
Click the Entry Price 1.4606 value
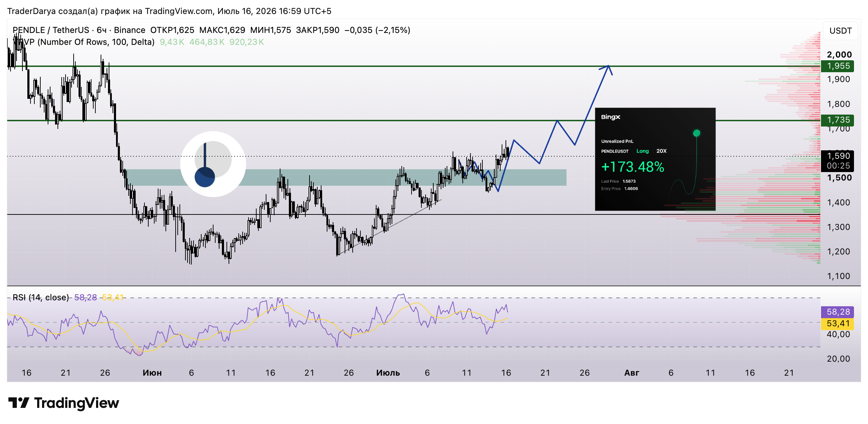pos(631,189)
